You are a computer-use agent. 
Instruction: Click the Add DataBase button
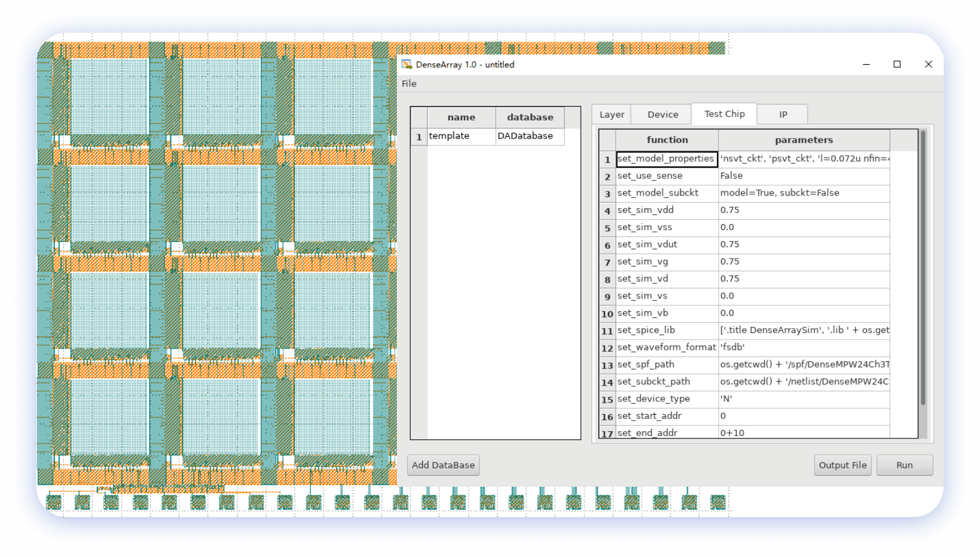point(443,465)
